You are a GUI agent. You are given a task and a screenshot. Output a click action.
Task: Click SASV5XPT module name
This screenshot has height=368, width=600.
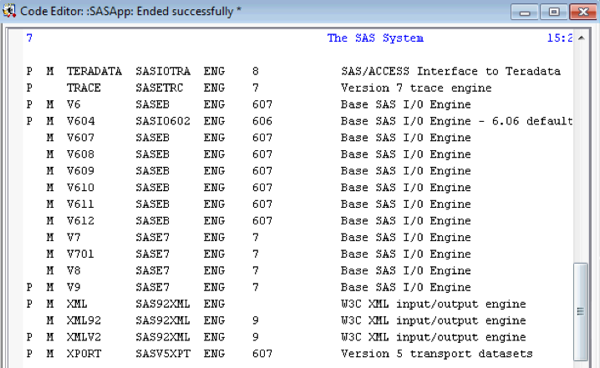(x=163, y=354)
